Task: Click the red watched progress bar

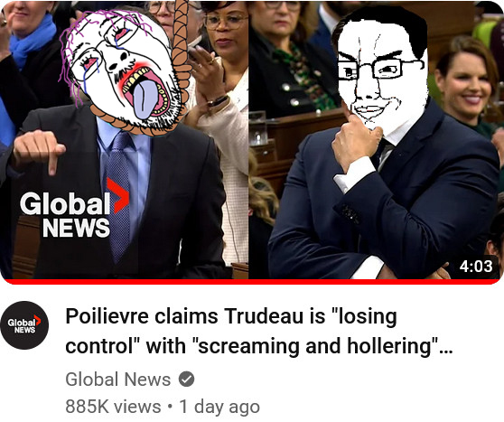Action: 252,282
